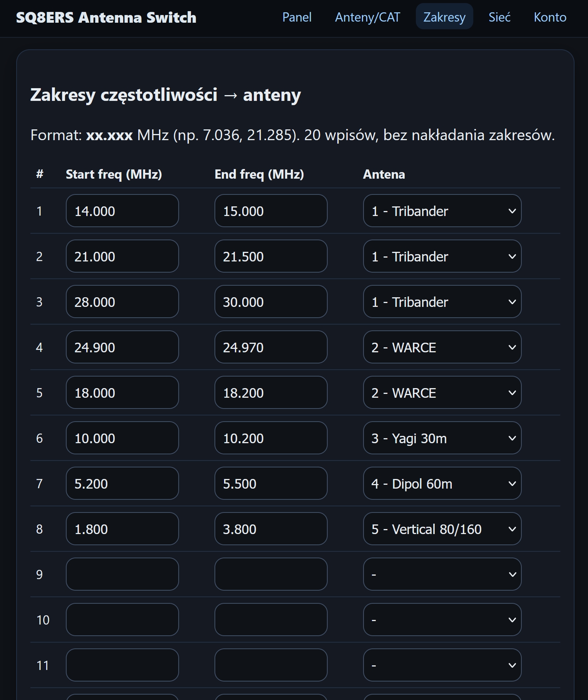Image resolution: width=588 pixels, height=700 pixels.
Task: Open Yagi 30m antenna dropdown
Action: point(442,438)
